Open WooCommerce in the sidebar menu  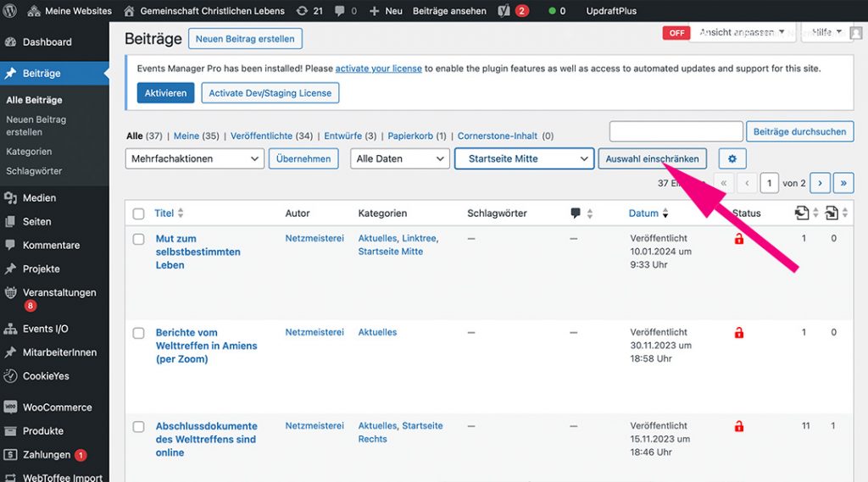point(57,407)
